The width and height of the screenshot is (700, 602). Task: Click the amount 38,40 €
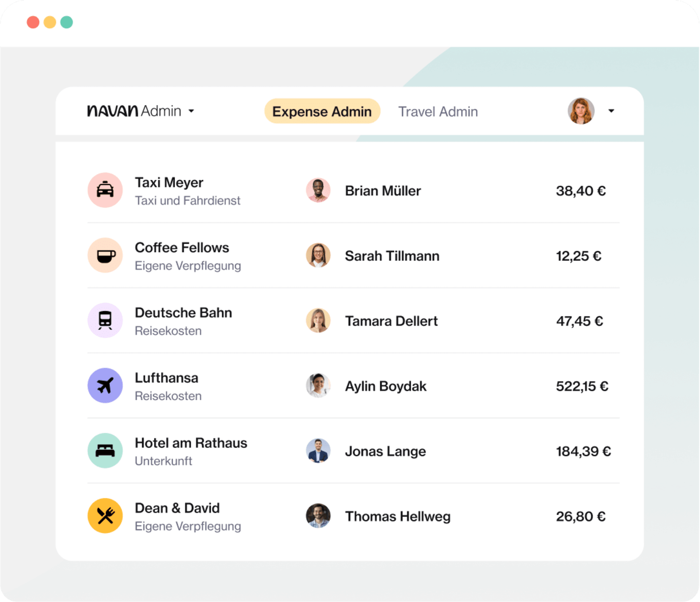(581, 191)
